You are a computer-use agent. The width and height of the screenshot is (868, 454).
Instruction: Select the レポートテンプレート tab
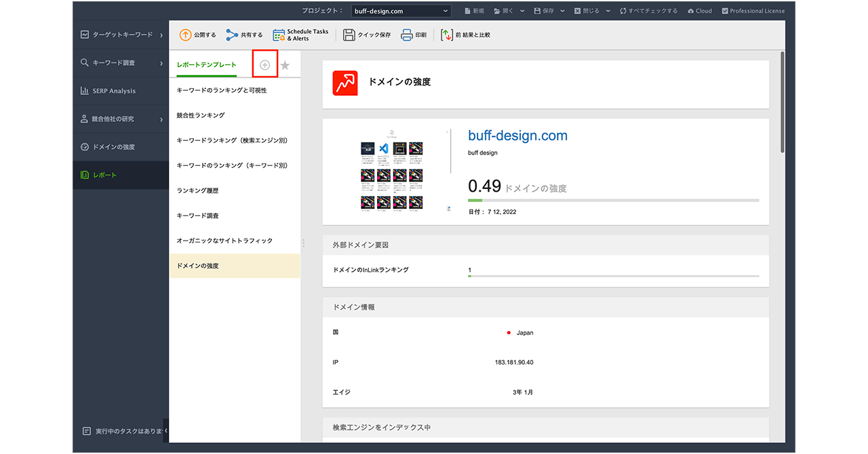tap(206, 65)
